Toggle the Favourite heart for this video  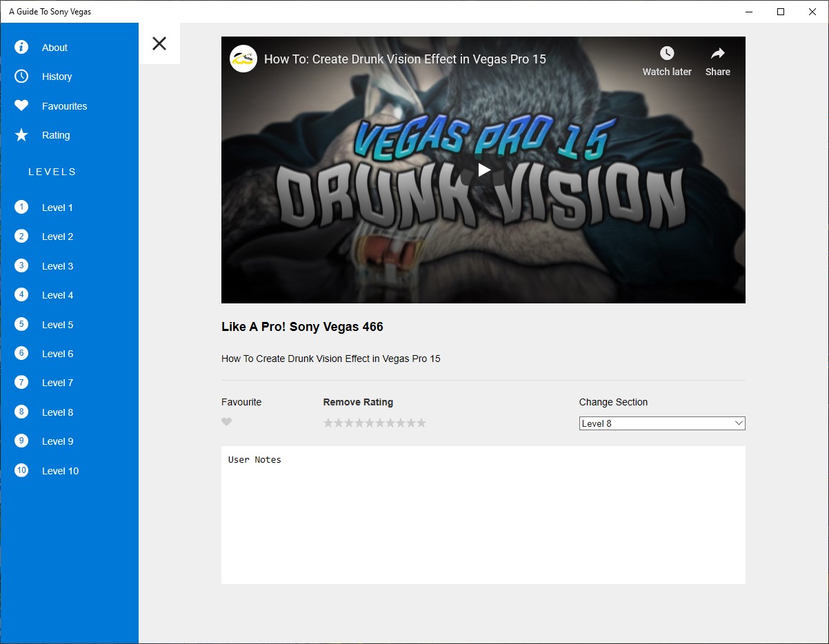click(227, 422)
